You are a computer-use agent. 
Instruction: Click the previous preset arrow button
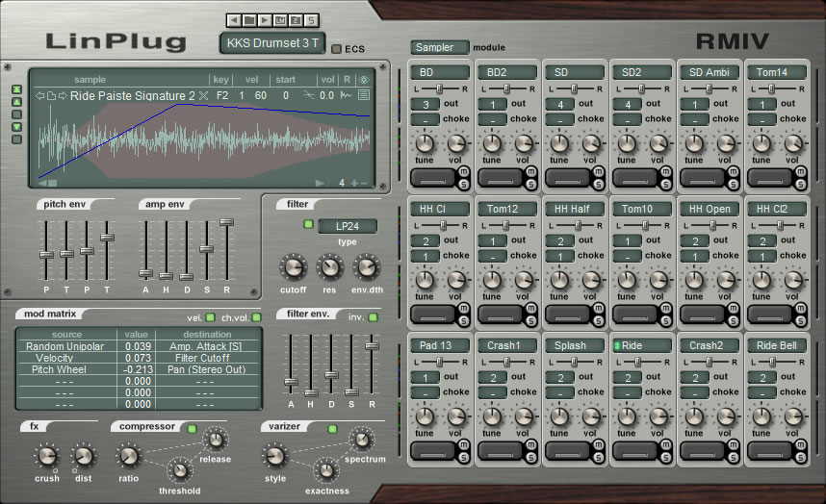234,20
